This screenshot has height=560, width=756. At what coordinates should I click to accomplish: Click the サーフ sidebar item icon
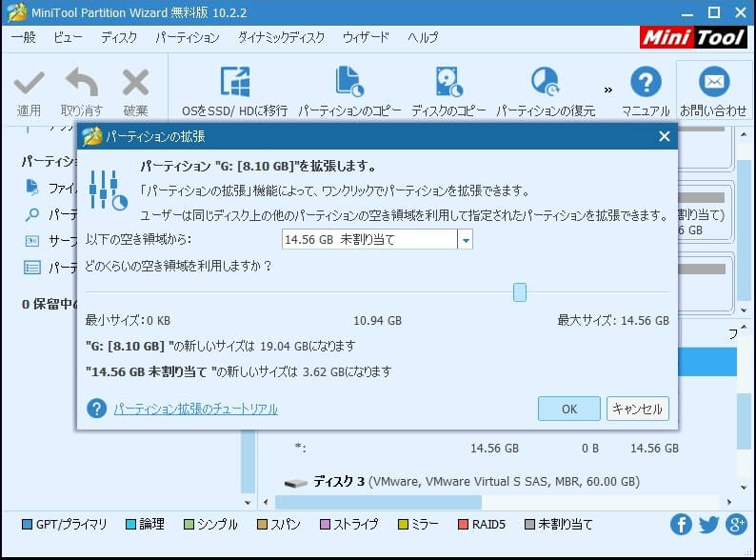pos(31,241)
